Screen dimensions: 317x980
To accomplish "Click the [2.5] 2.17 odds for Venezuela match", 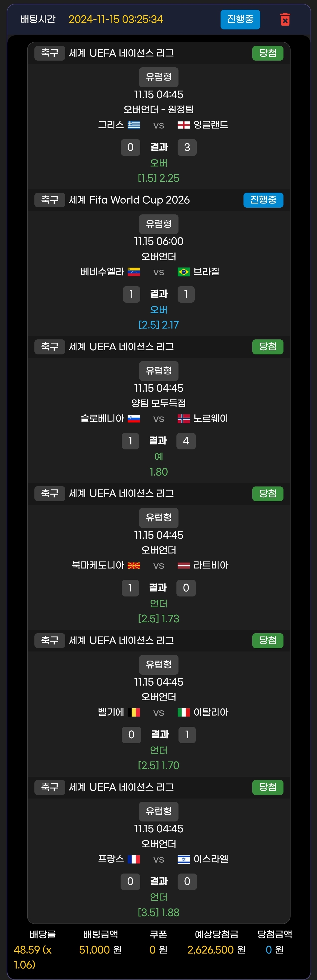I will click(x=159, y=325).
